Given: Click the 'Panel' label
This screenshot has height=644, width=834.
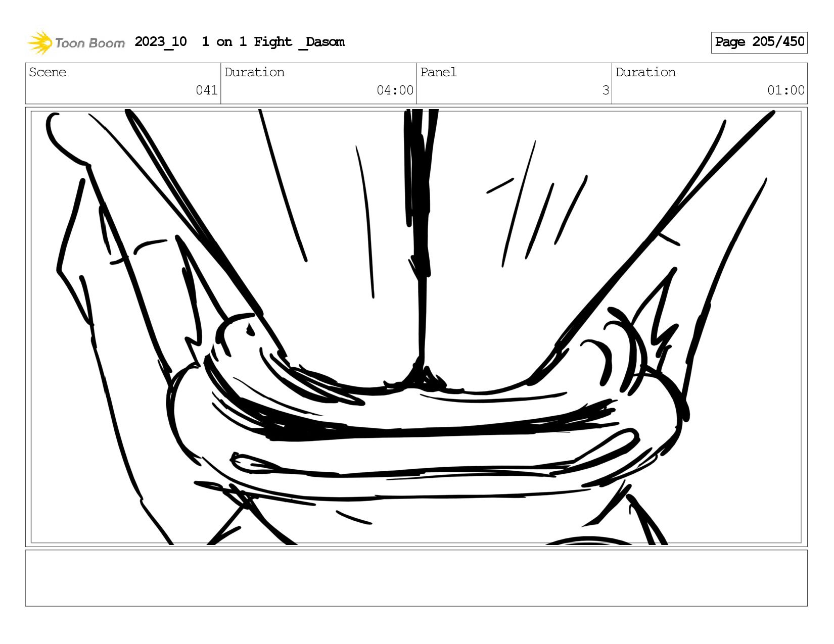Looking at the screenshot, I should (x=438, y=72).
